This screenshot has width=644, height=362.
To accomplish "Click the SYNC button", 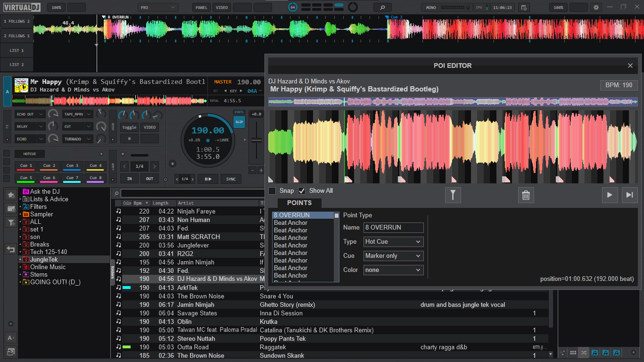I will [x=231, y=179].
